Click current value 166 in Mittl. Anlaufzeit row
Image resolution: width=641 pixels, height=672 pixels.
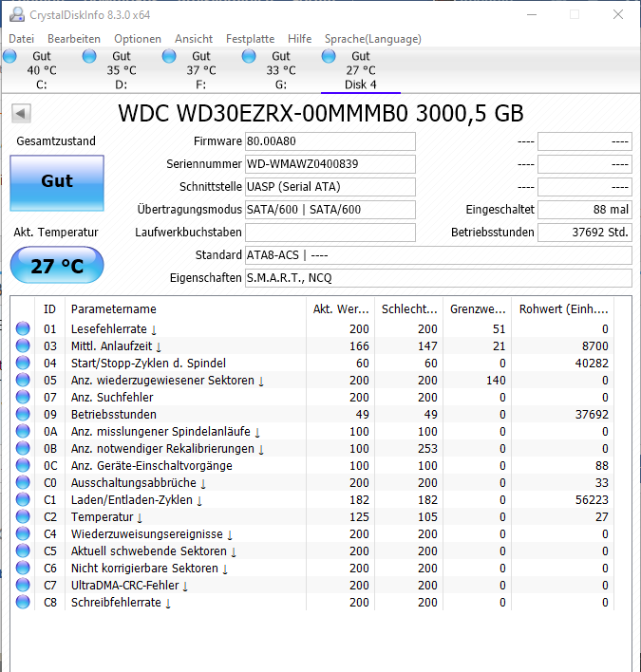pyautogui.click(x=359, y=345)
